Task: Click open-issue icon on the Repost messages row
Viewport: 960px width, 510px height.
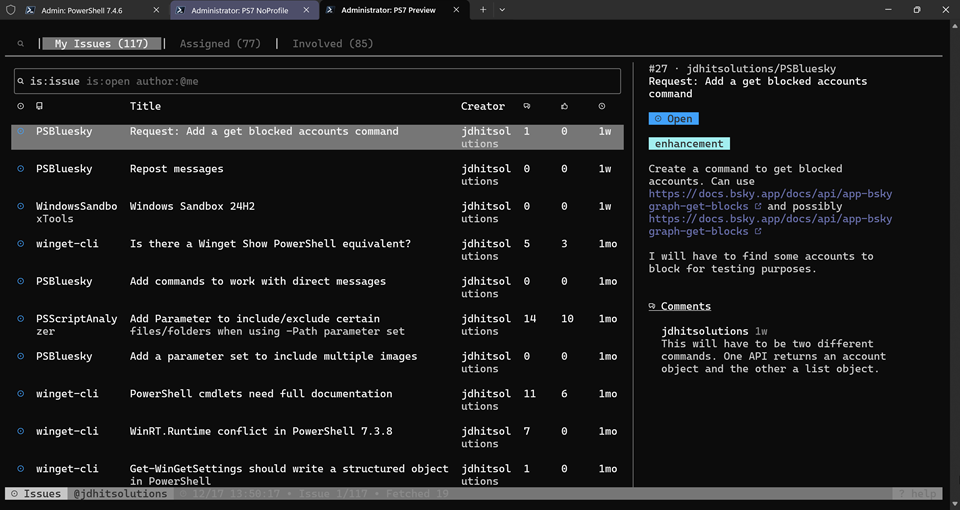Action: [21, 168]
